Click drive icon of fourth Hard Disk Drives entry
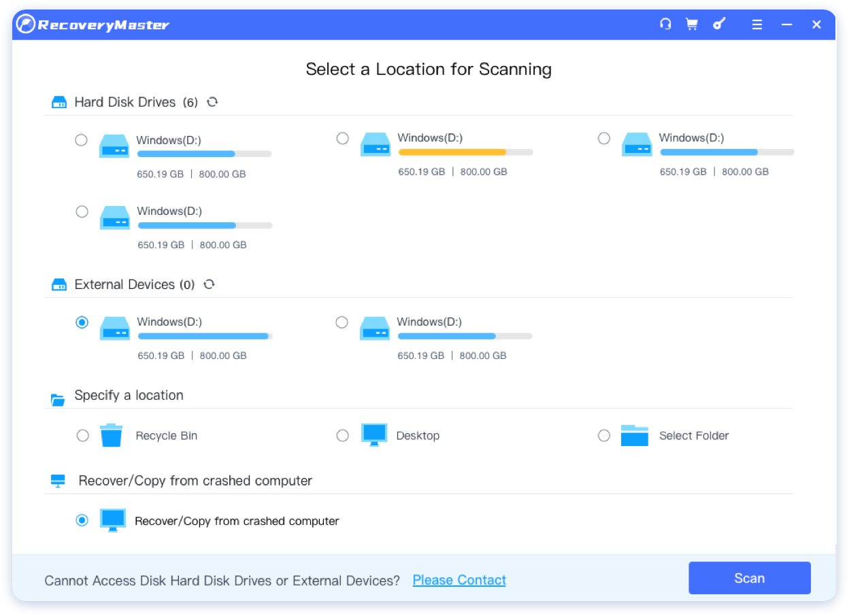Viewport: 849px width, 616px height. click(x=115, y=218)
